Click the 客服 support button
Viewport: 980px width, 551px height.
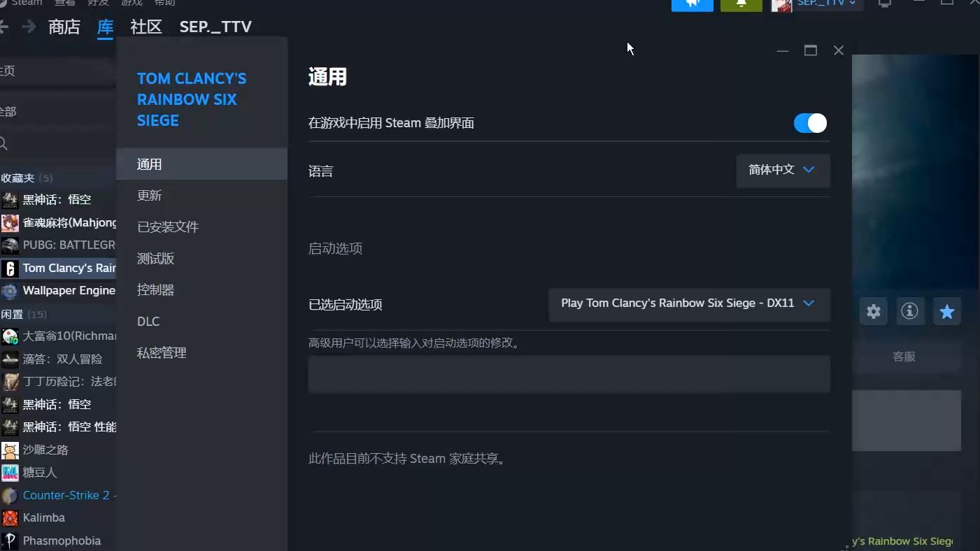click(904, 357)
